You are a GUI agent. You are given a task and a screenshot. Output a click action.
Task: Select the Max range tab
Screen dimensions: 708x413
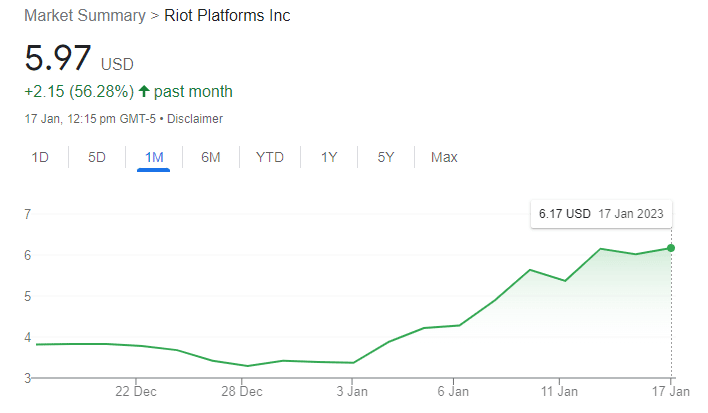[444, 157]
